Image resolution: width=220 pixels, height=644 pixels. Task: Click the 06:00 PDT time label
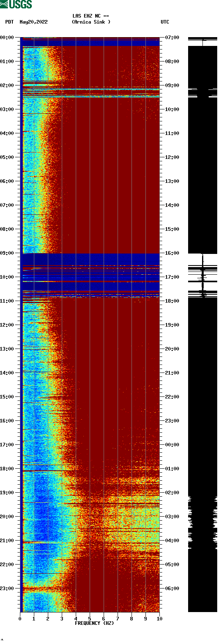[7, 181]
